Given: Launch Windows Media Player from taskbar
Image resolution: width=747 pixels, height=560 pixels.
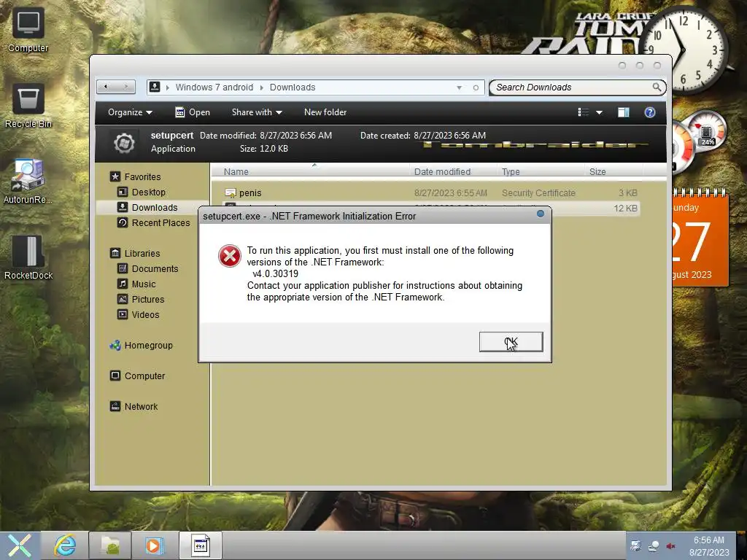Looking at the screenshot, I should pos(154,545).
